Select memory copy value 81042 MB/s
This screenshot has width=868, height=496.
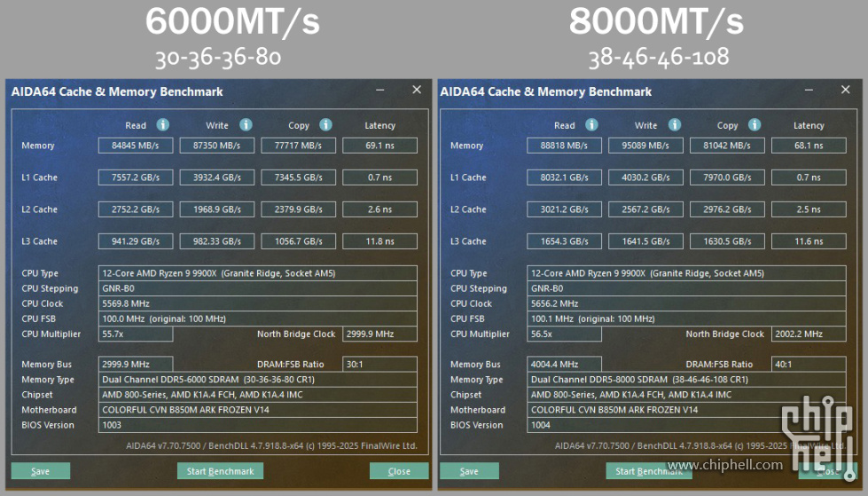click(x=727, y=146)
